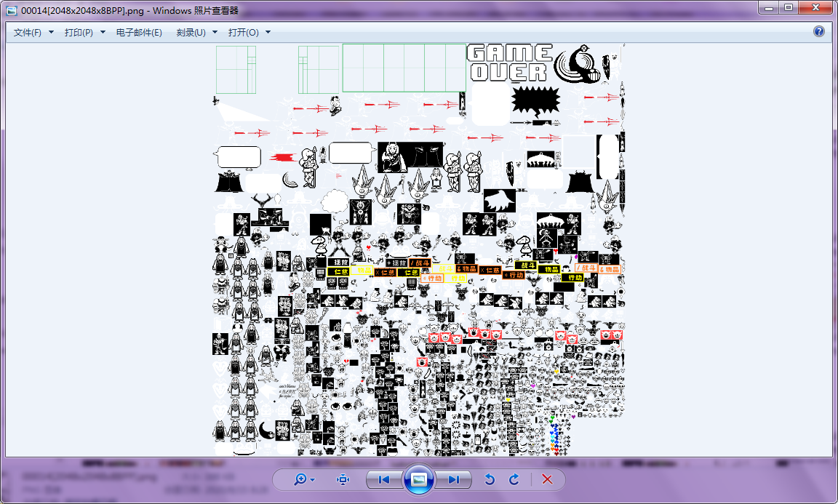Open the 打印(P) menu

pyautogui.click(x=79, y=33)
